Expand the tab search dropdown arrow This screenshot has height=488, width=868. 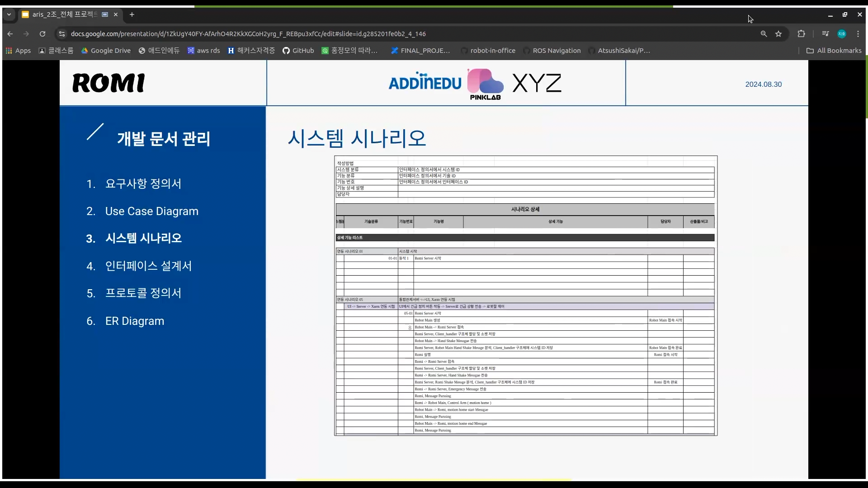click(x=9, y=14)
